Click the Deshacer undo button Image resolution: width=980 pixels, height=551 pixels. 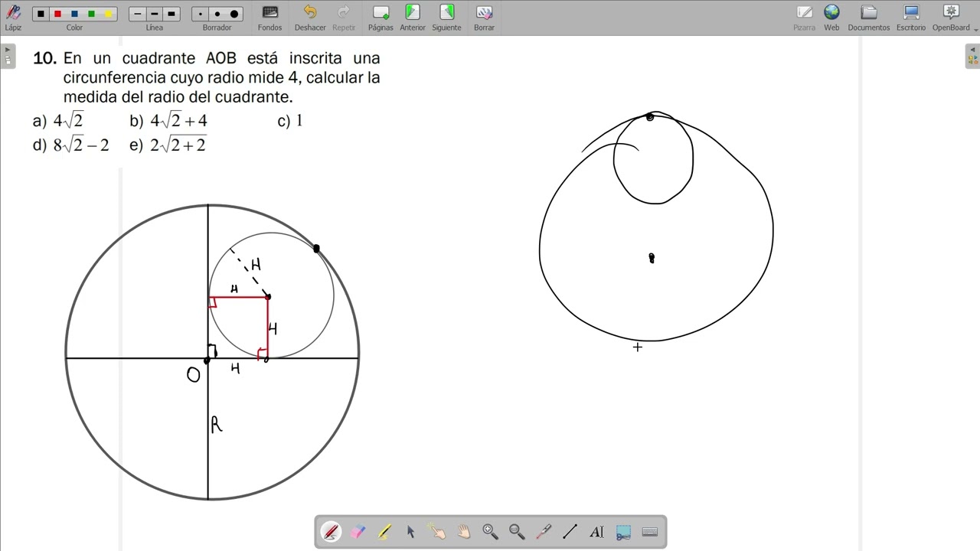coord(310,17)
